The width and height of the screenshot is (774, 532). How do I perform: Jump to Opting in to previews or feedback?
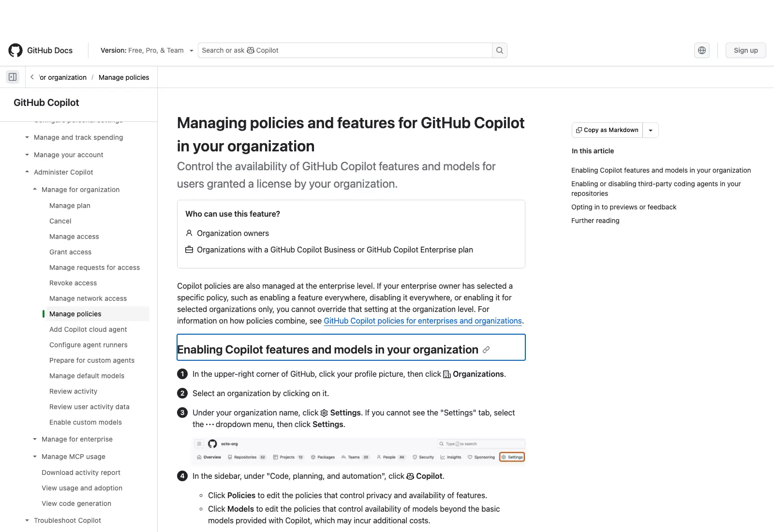(624, 207)
